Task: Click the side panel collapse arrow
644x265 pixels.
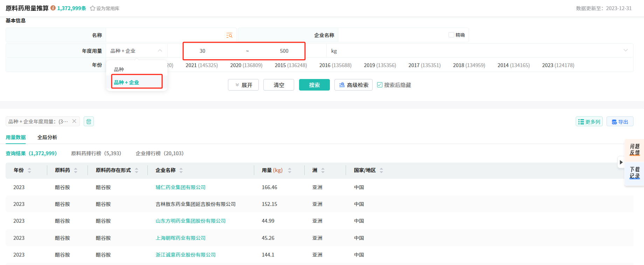Action: click(x=621, y=162)
